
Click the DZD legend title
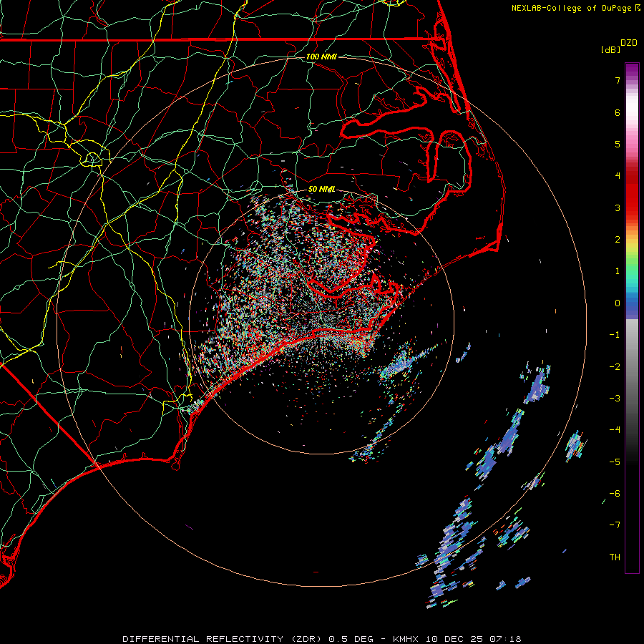(629, 43)
